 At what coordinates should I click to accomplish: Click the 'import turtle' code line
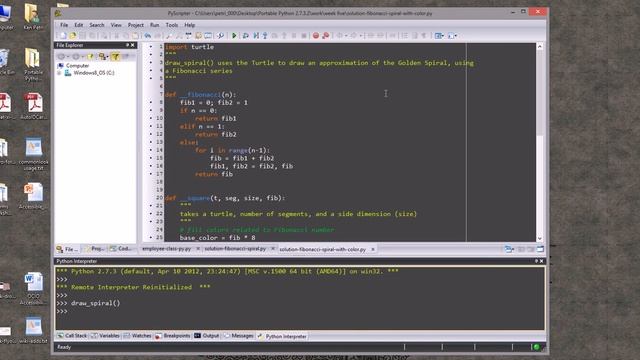tap(189, 47)
